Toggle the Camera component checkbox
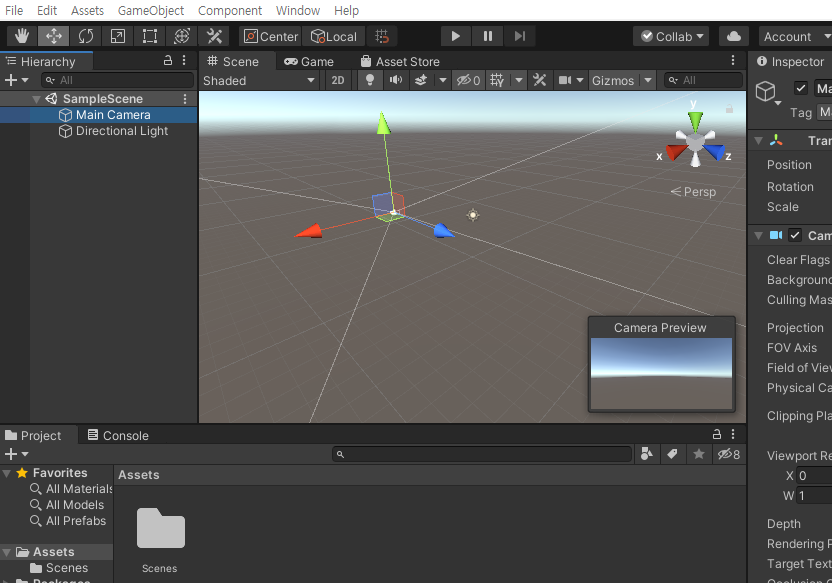This screenshot has width=832, height=583. [x=794, y=236]
